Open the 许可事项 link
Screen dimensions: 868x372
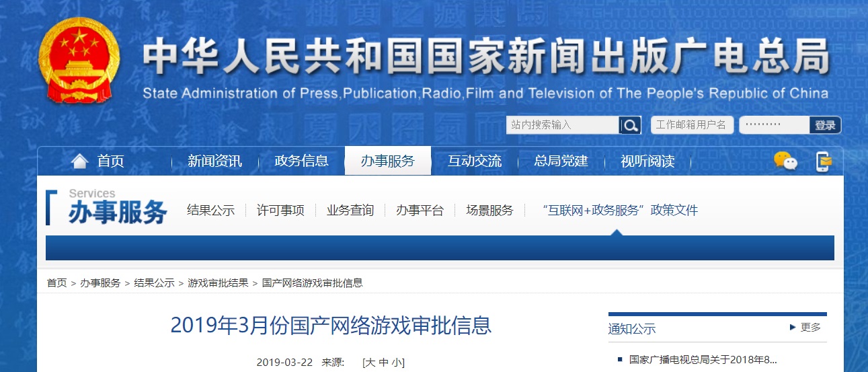[x=280, y=211]
